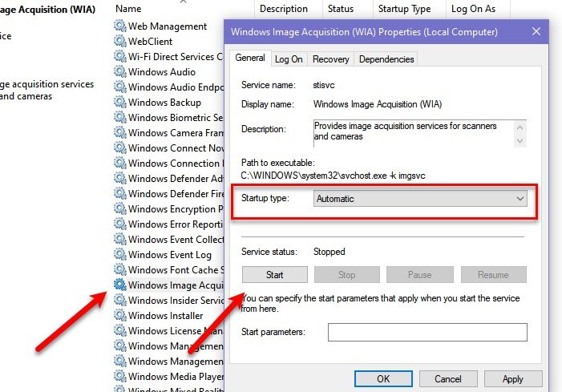Click the Cancel button
The image size is (562, 392).
(448, 378)
